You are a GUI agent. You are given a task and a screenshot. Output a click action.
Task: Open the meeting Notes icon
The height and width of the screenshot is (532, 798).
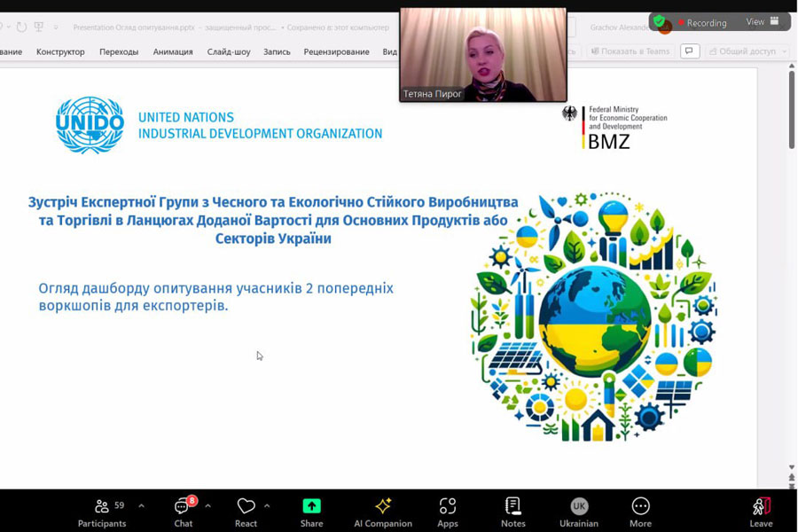(513, 506)
